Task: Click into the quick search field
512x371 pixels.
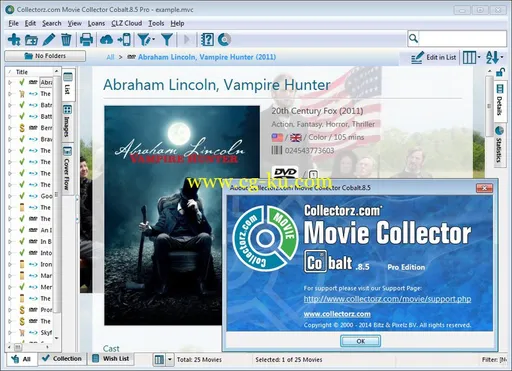Action: coord(462,39)
